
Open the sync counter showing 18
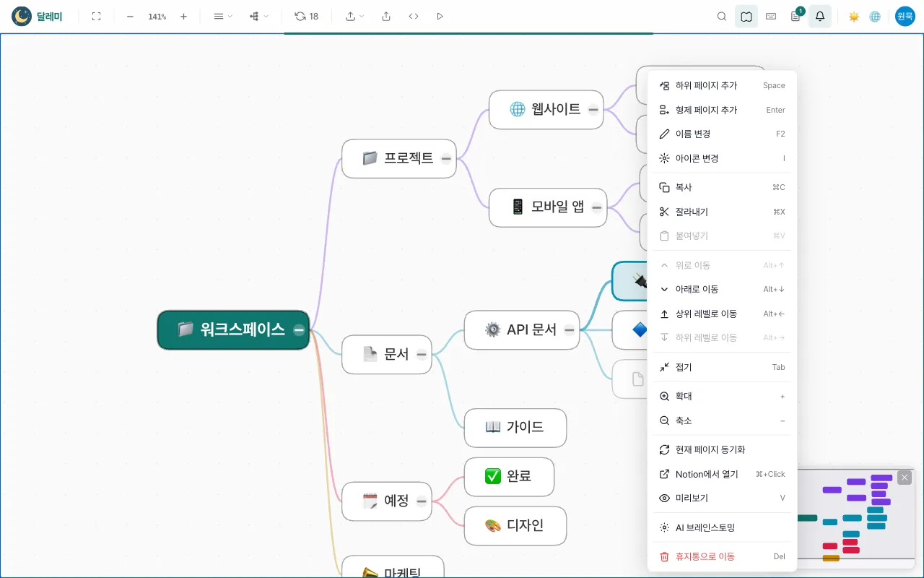coord(307,17)
